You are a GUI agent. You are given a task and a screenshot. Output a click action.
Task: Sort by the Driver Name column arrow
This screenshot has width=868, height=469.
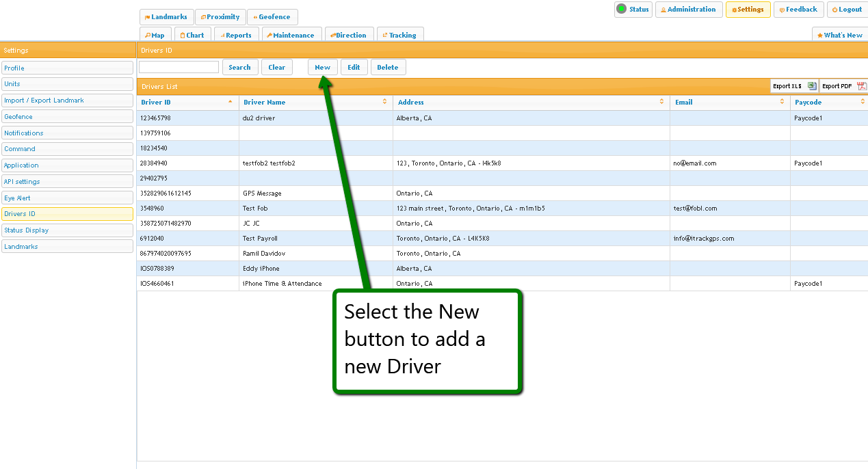pos(384,102)
